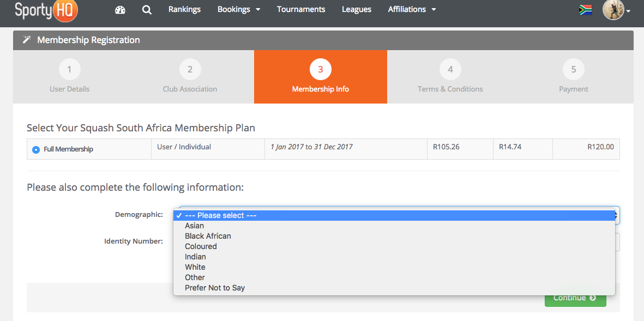Click the R105.26 price cell
Screen dimensions: 644x321
(460, 149)
